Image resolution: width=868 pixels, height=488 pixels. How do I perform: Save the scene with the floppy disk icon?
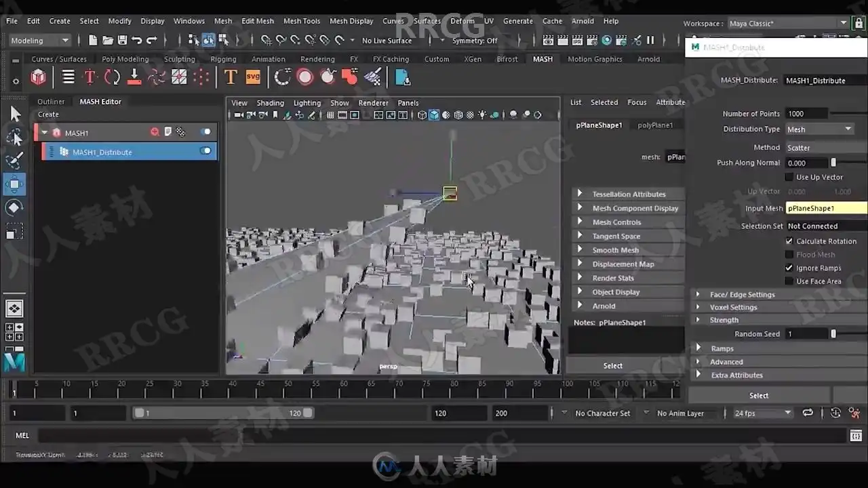pos(122,41)
